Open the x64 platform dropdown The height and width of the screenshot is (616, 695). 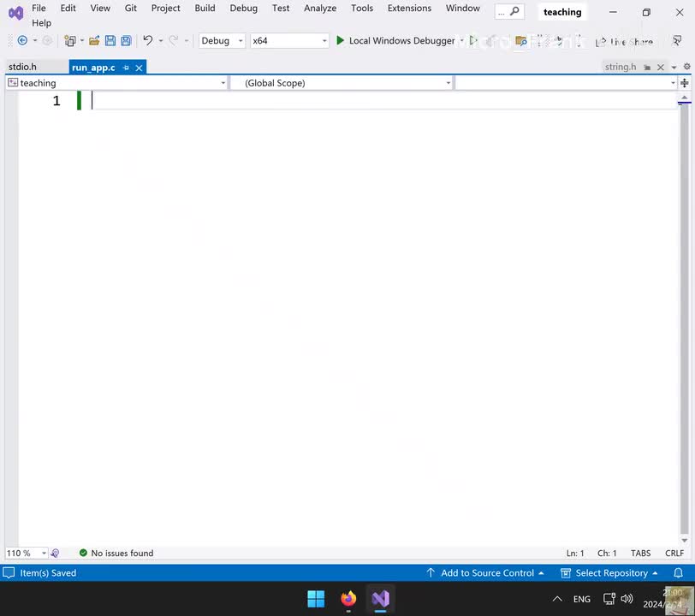pyautogui.click(x=289, y=41)
